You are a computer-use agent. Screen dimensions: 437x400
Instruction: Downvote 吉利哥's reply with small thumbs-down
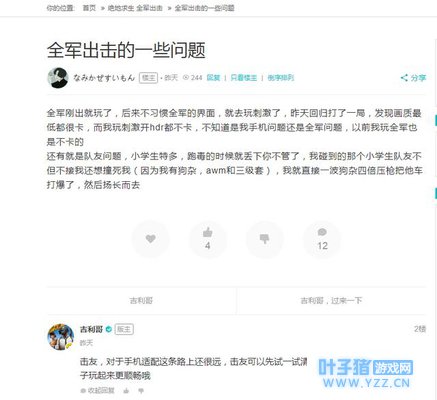(x=141, y=390)
